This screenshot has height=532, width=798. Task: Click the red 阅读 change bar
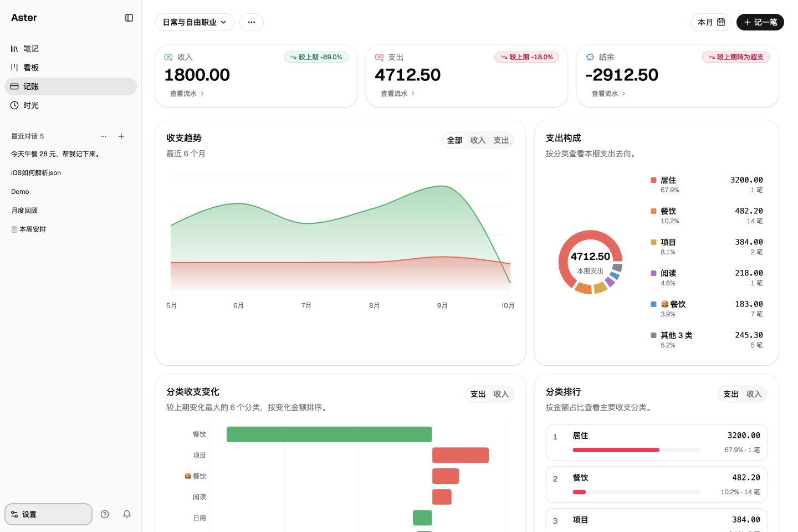coord(442,497)
